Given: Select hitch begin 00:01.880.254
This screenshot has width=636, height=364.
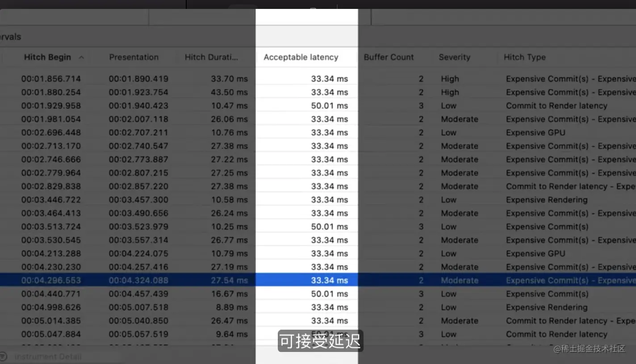Looking at the screenshot, I should pyautogui.click(x=51, y=92).
